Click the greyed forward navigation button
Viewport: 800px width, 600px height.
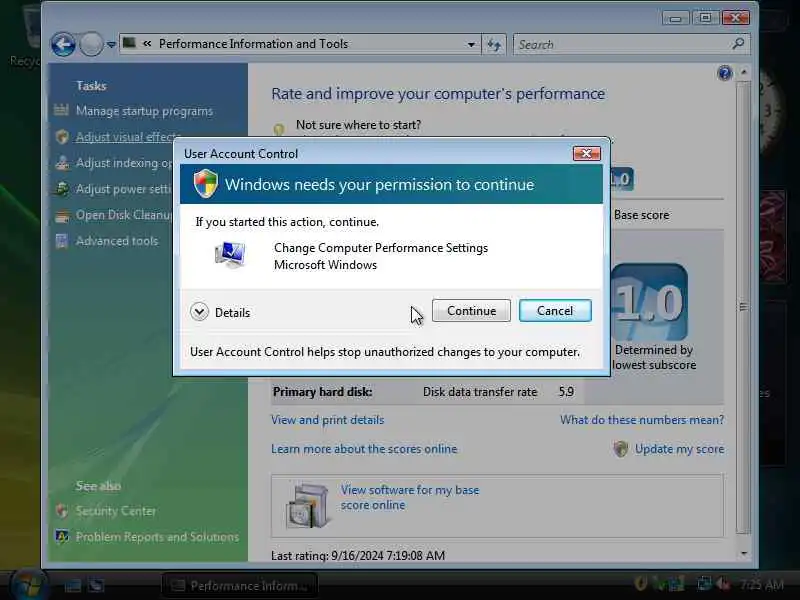(92, 45)
